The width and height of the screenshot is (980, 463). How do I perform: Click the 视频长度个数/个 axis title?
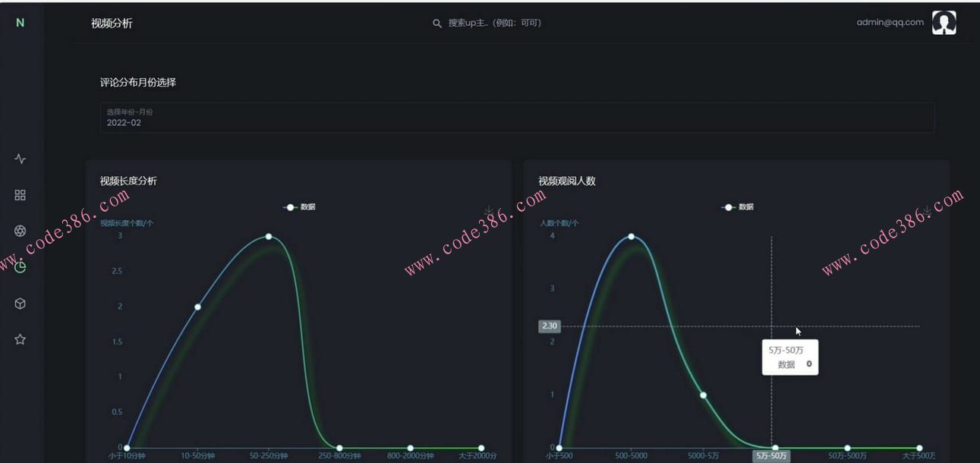click(127, 222)
